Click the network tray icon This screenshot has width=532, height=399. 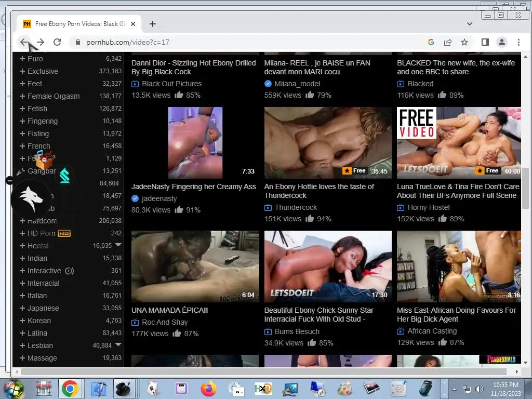point(467,389)
